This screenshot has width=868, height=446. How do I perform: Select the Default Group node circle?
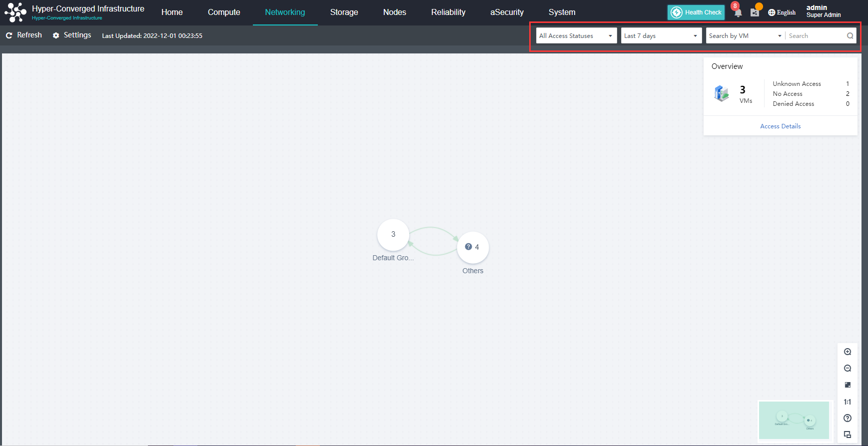393,234
